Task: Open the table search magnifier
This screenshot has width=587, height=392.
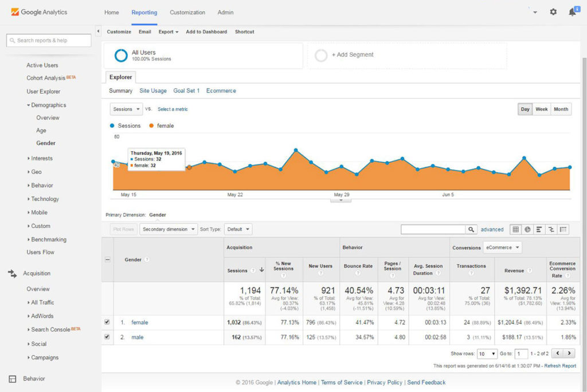Action: click(471, 229)
